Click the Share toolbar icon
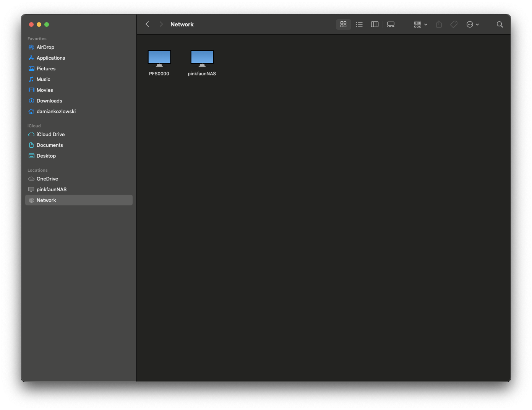The height and width of the screenshot is (410, 532). coord(439,24)
